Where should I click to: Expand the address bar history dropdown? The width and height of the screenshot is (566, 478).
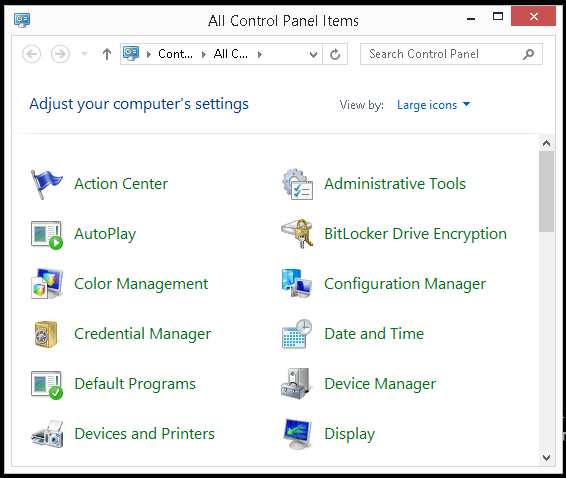pyautogui.click(x=313, y=55)
